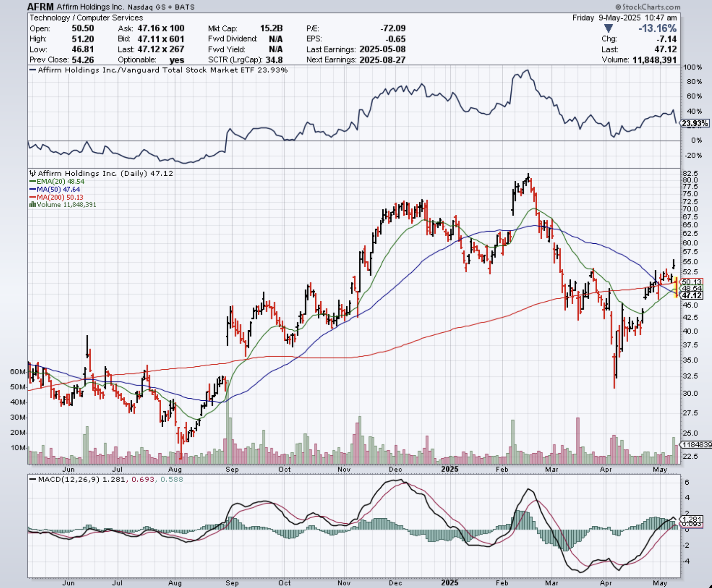The image size is (712, 588).
Task: Click the -13.16% percent change
Action: 658,29
